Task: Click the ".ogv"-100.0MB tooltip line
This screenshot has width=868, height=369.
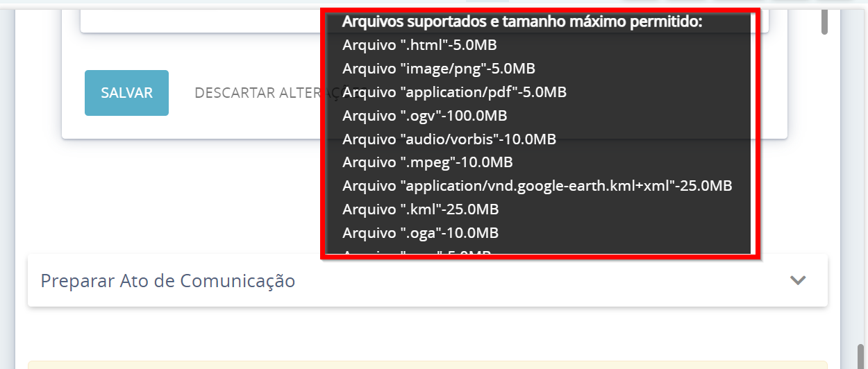Action: (424, 115)
